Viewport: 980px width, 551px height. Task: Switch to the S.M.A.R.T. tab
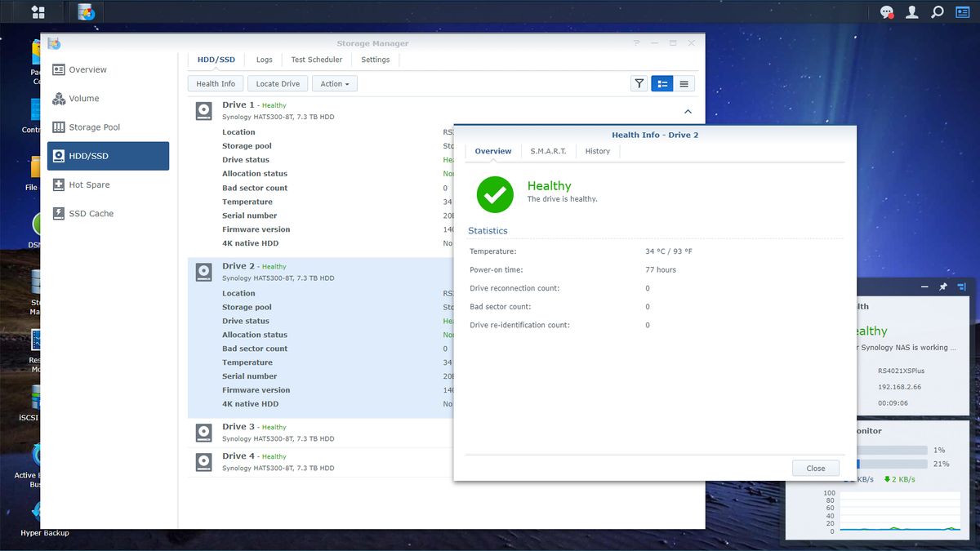[x=549, y=151]
